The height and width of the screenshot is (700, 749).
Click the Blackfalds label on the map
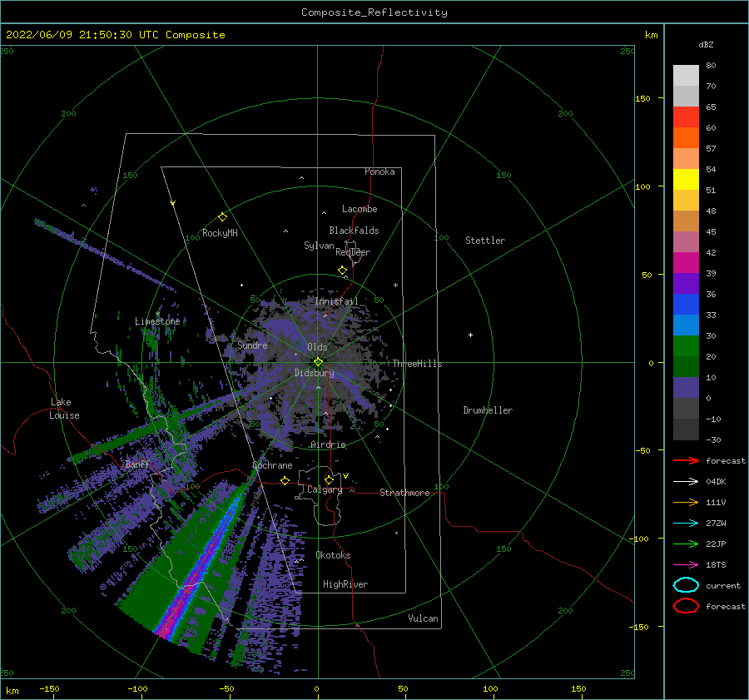pos(354,231)
